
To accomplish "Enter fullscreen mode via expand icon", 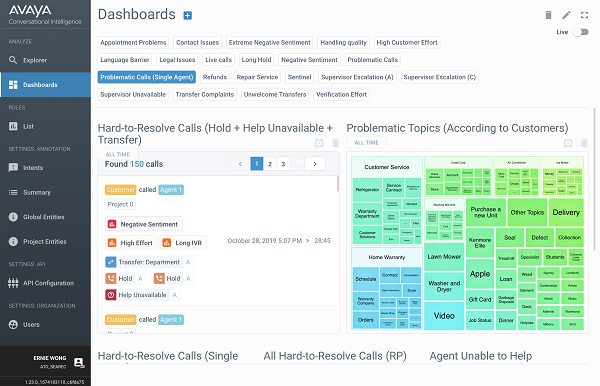I will 584,15.
